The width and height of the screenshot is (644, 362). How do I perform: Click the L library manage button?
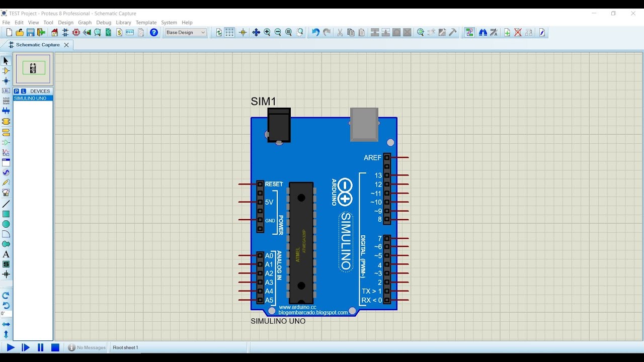[x=24, y=92]
